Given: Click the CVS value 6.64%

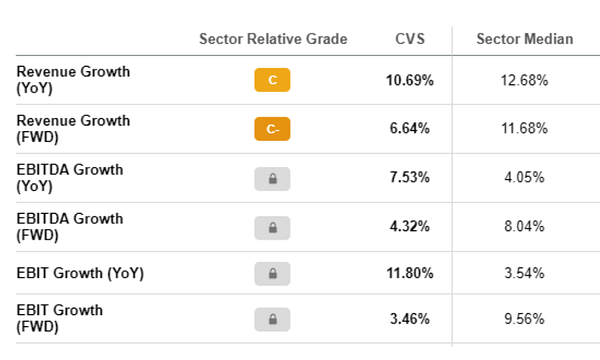Looking at the screenshot, I should [x=409, y=128].
